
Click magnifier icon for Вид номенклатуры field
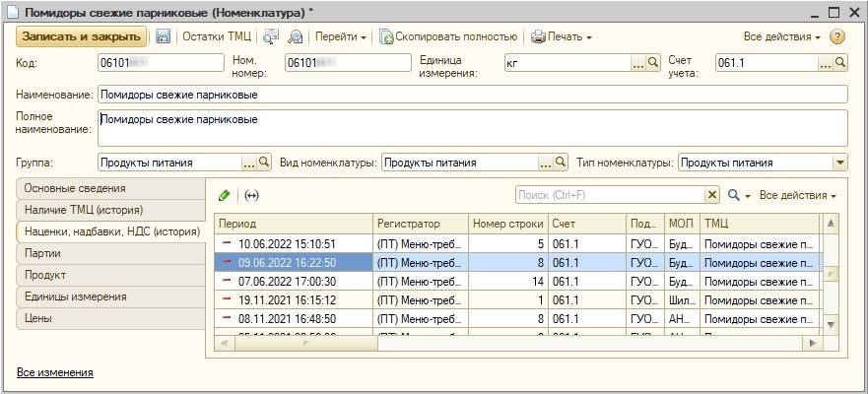click(x=561, y=163)
